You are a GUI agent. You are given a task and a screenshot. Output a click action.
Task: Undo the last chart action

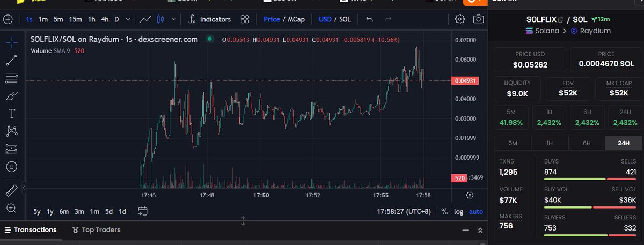click(369, 19)
